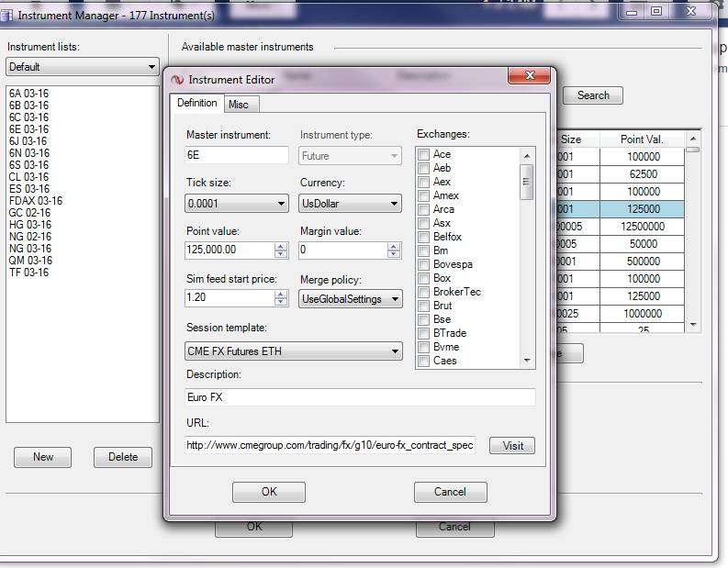Tick the Asx exchange checkbox
The height and width of the screenshot is (568, 728).
[x=423, y=223]
